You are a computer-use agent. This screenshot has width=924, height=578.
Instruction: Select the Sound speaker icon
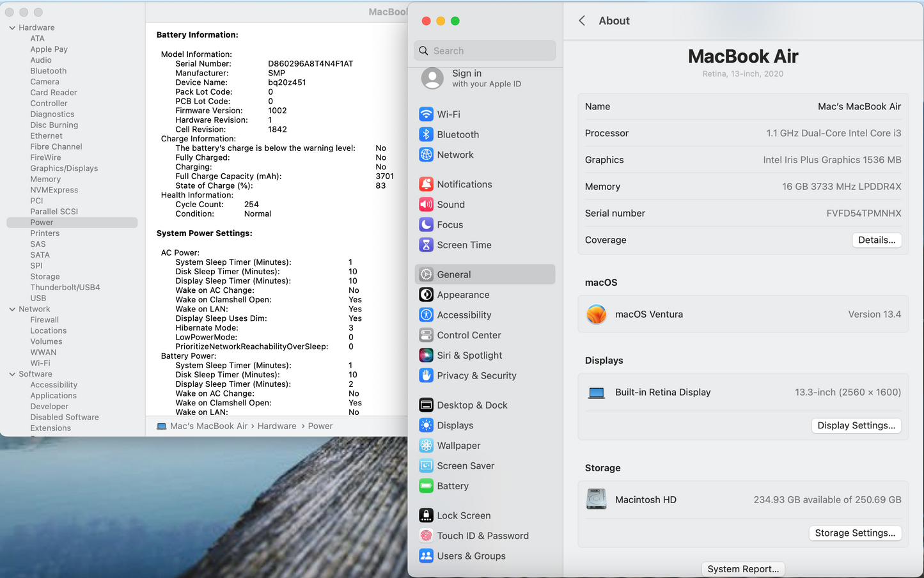[426, 205]
